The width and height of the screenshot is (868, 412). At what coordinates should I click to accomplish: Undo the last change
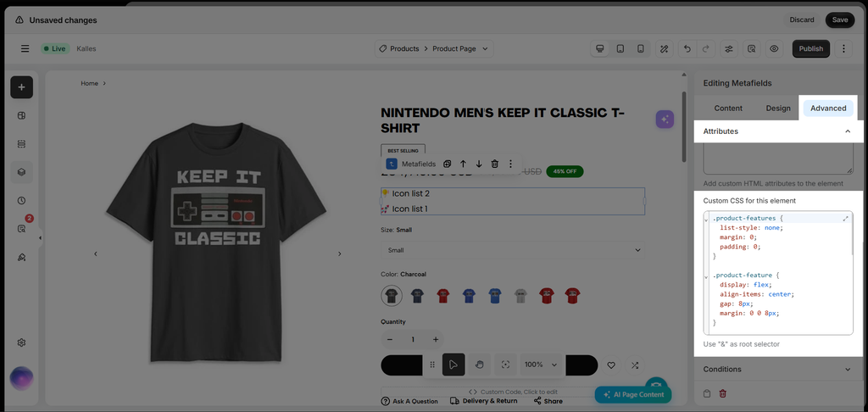pos(687,48)
